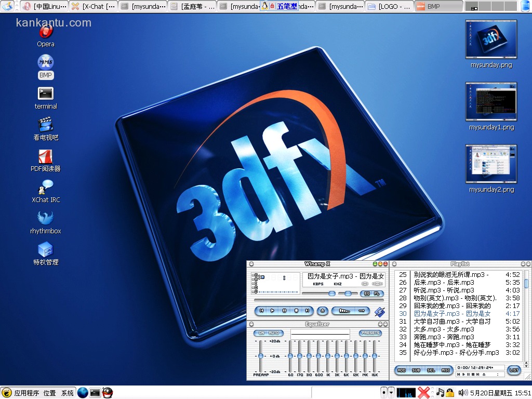Launch terminal icon in bottom panel
Viewport: 532px width, 399px height.
95,393
